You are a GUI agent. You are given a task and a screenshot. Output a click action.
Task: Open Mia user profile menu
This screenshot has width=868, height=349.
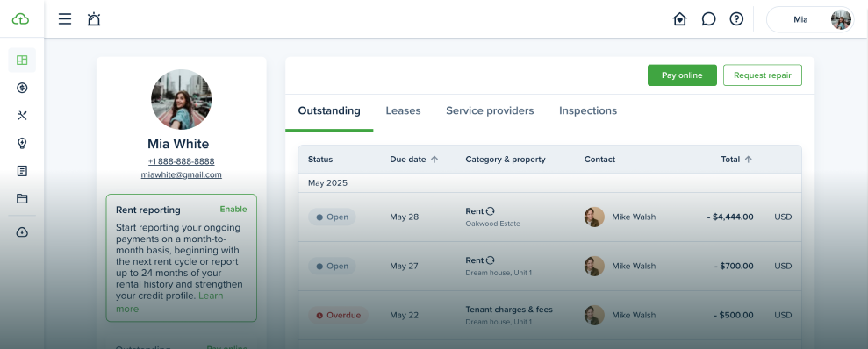tap(810, 19)
